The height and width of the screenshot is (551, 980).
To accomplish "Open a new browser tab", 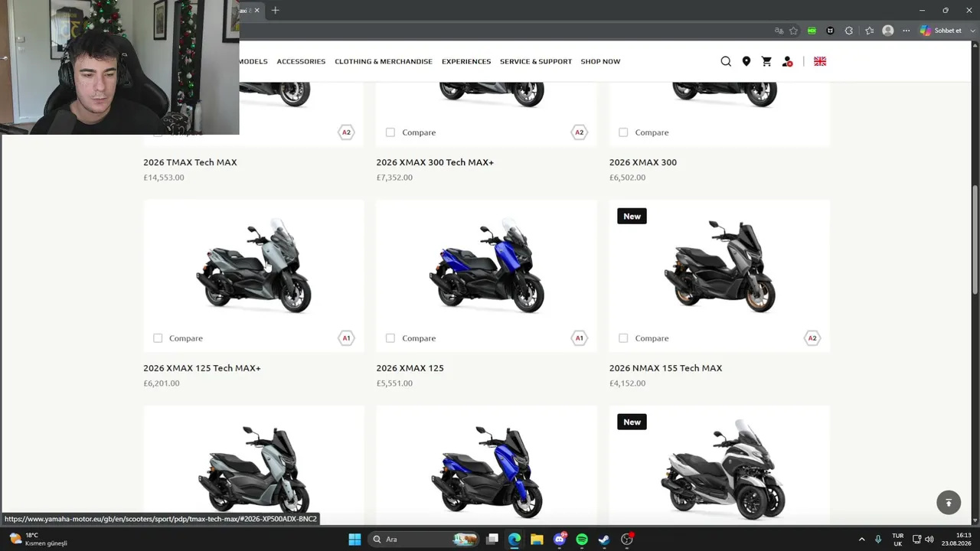I will 275,10.
